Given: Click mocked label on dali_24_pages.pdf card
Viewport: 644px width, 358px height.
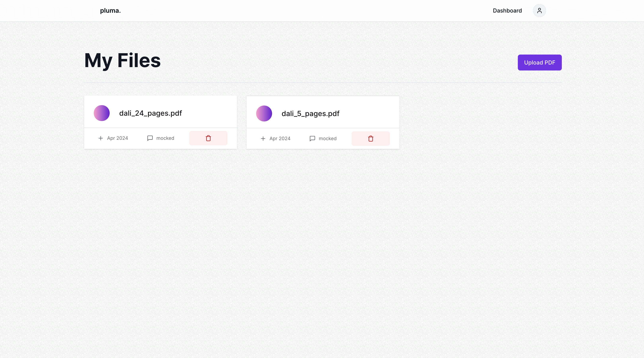Looking at the screenshot, I should click(x=165, y=138).
